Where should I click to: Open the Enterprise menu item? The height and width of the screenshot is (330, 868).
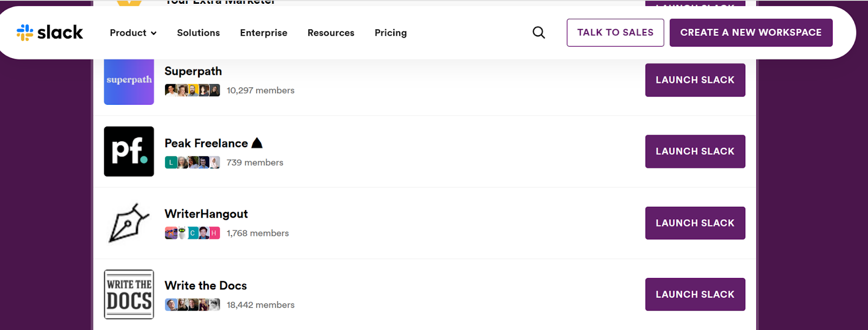pyautogui.click(x=264, y=33)
